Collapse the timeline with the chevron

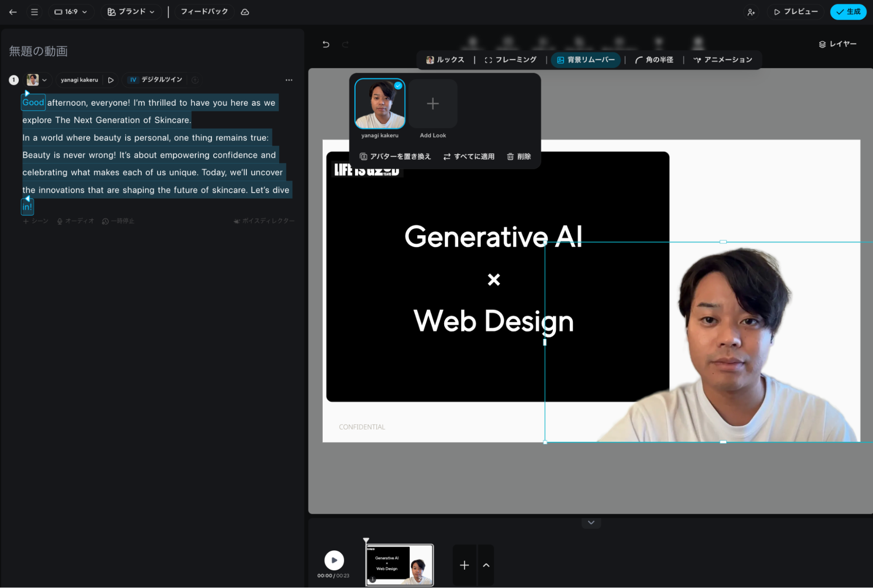point(591,523)
